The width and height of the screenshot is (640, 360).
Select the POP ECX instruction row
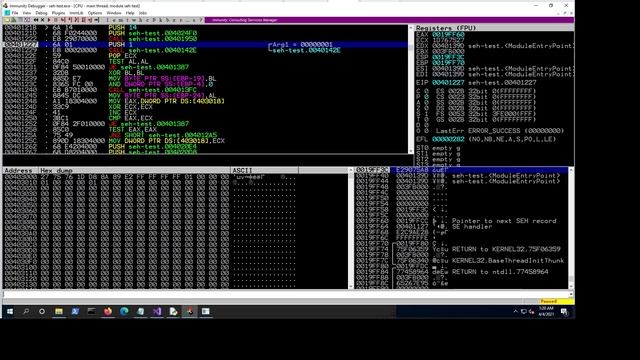point(206,56)
